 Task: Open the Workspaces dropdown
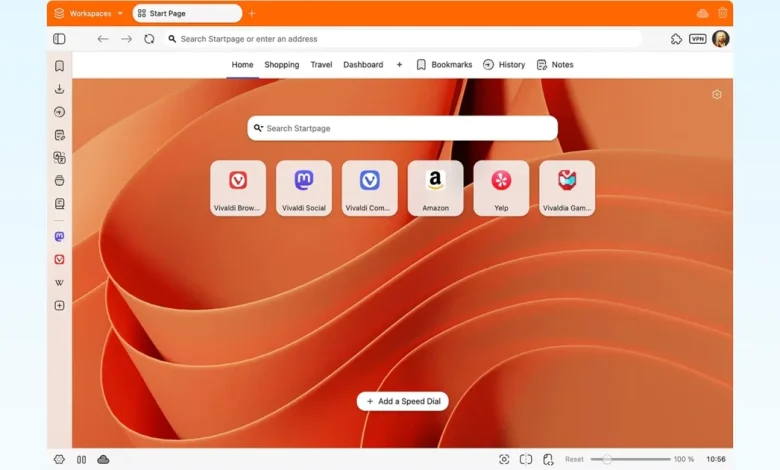coord(88,13)
